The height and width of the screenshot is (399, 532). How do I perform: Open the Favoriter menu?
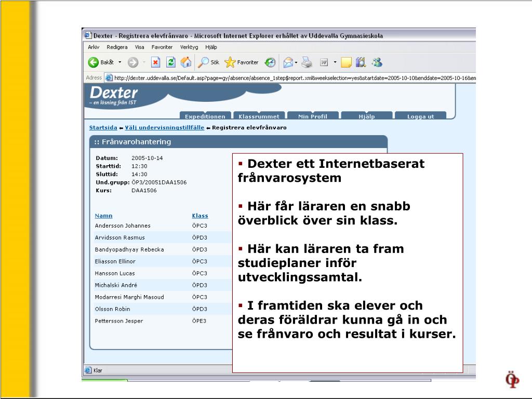coord(162,47)
